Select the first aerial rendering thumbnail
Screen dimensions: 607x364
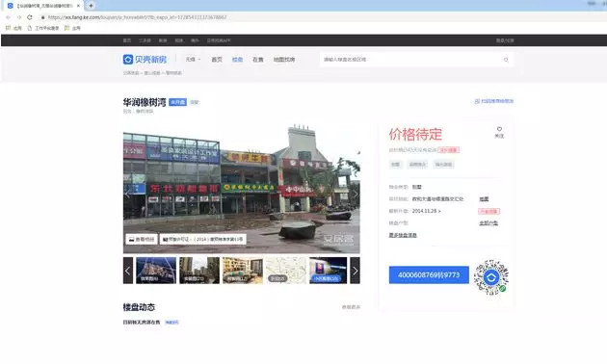pos(156,271)
